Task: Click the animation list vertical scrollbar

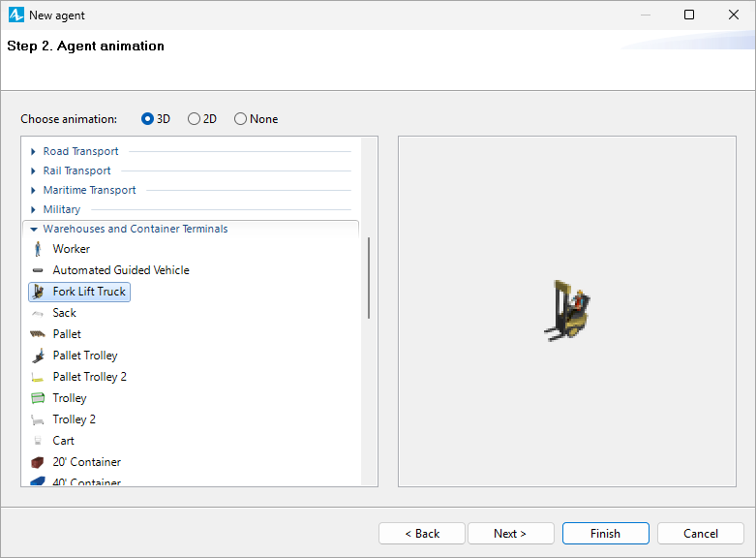Action: click(x=369, y=278)
